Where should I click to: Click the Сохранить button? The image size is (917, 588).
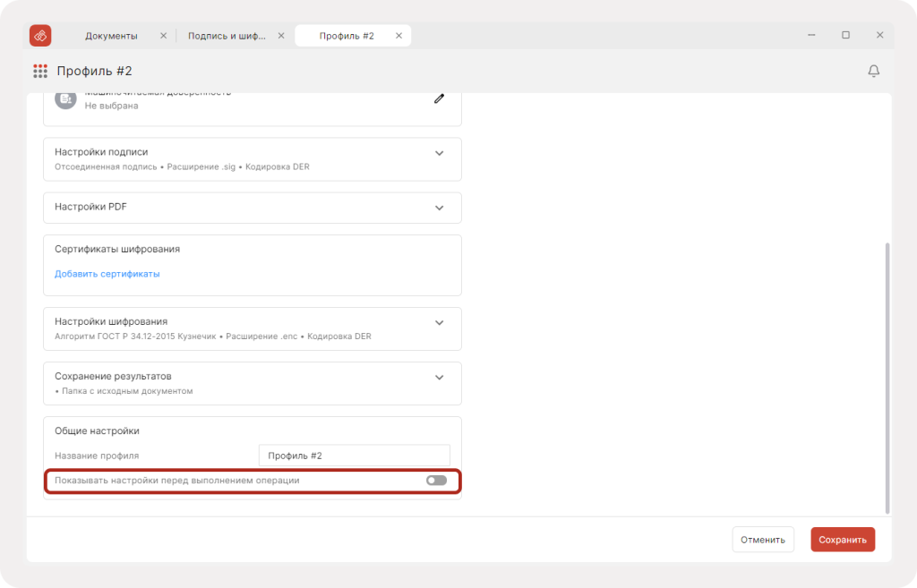tap(843, 540)
